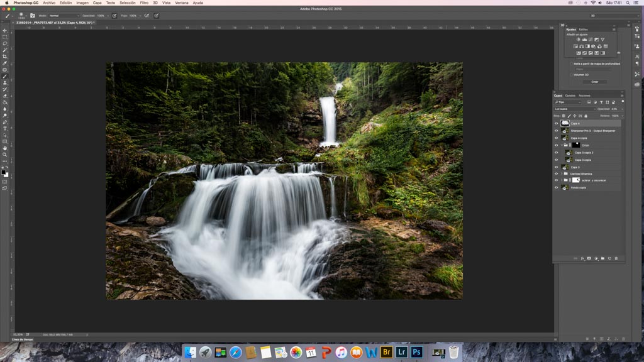Toggle visibility of Capa 3 layer
The height and width of the screenshot is (362, 644).
click(556, 167)
